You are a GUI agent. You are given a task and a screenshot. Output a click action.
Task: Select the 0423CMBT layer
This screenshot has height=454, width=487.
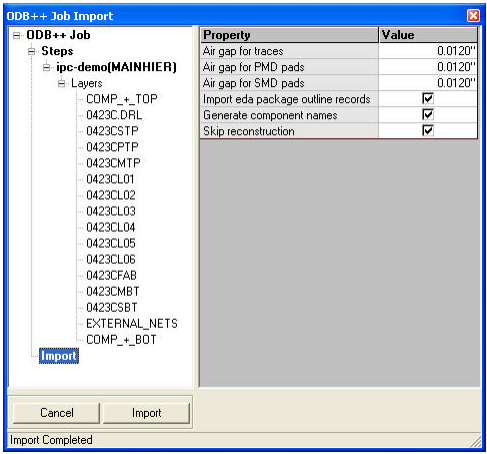[x=113, y=291]
